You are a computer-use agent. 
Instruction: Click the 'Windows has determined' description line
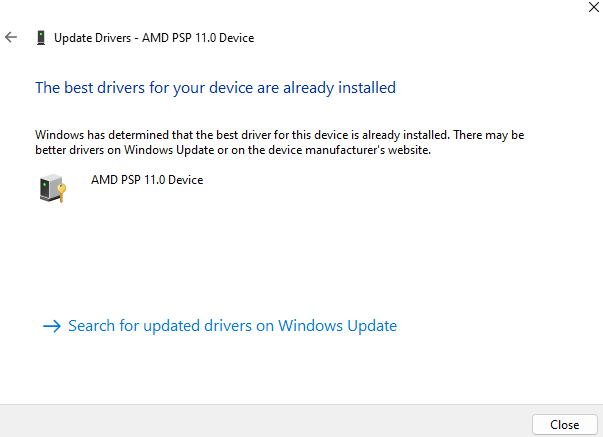(280, 135)
